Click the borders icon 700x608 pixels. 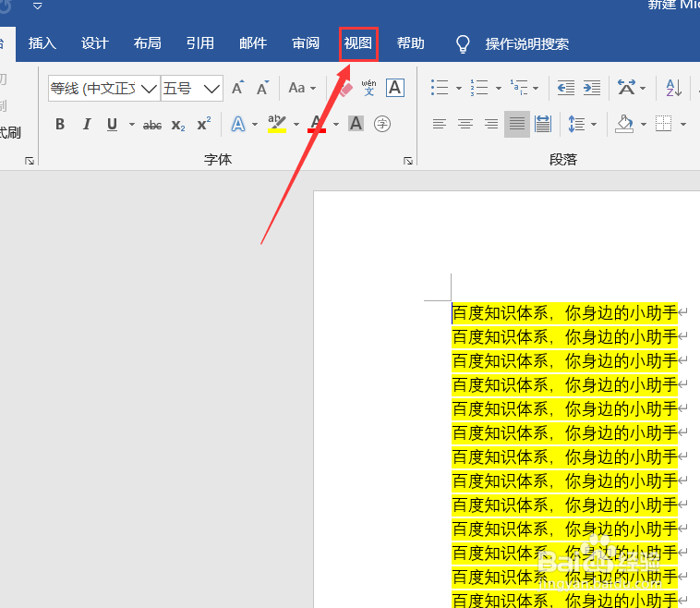pos(663,123)
